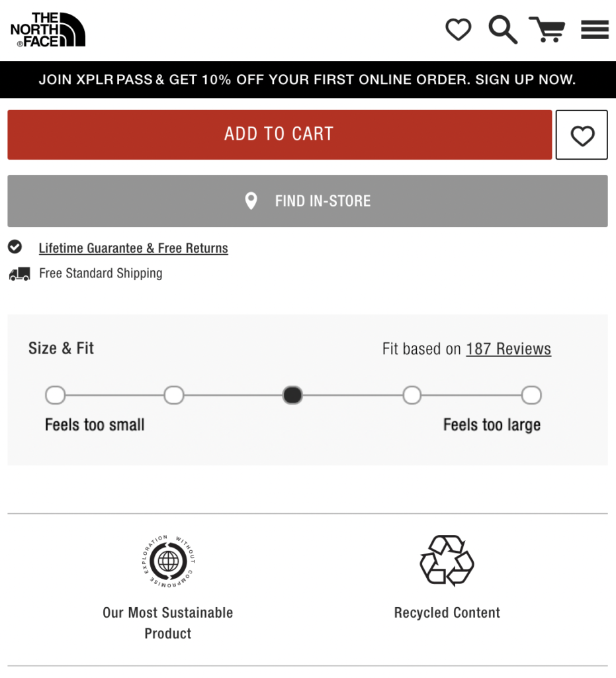Click the location pin icon in Find In-Store

251,201
